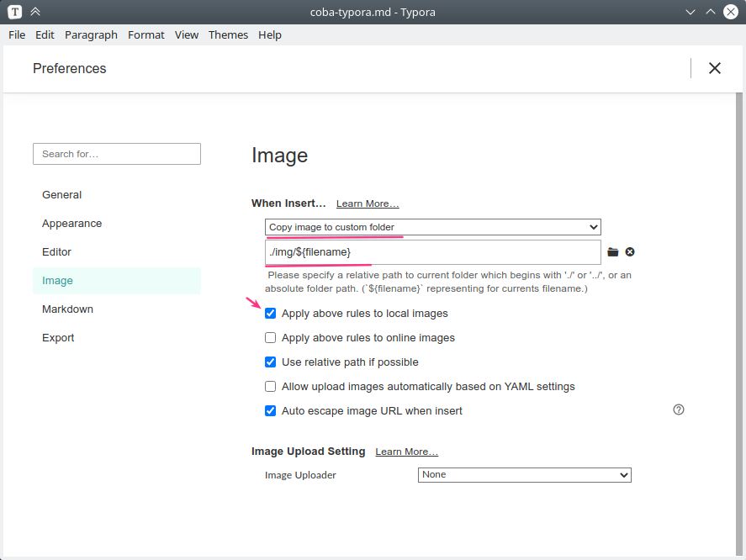Click Learn More link next to When Insert

[368, 203]
